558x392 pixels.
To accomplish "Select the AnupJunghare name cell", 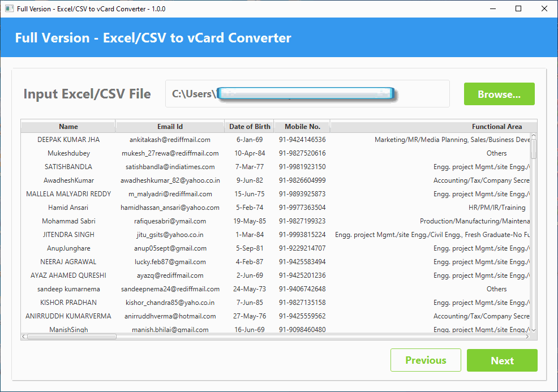I will pos(68,248).
